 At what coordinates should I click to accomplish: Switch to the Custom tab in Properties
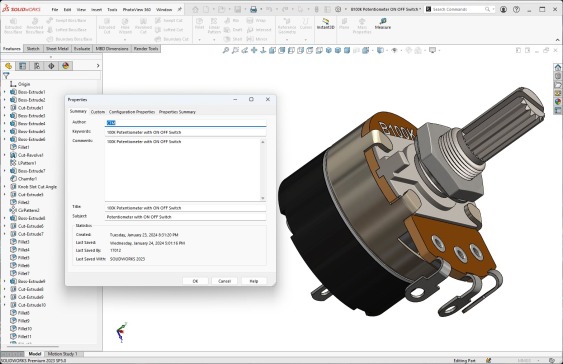98,112
